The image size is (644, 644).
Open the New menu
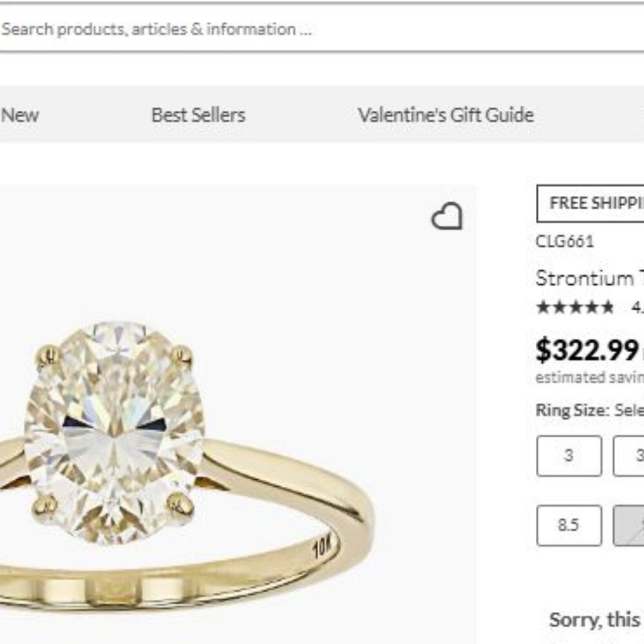[x=21, y=115]
